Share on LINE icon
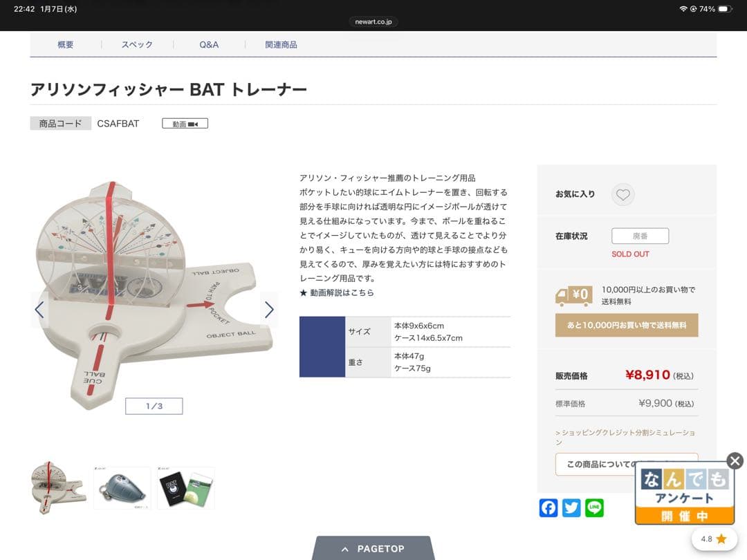The height and width of the screenshot is (560, 747). point(594,507)
